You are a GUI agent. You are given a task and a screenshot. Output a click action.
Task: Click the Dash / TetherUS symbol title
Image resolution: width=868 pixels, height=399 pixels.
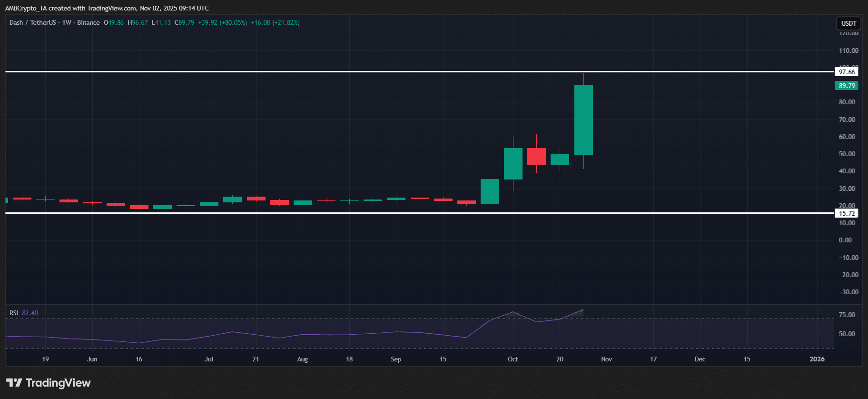click(32, 22)
